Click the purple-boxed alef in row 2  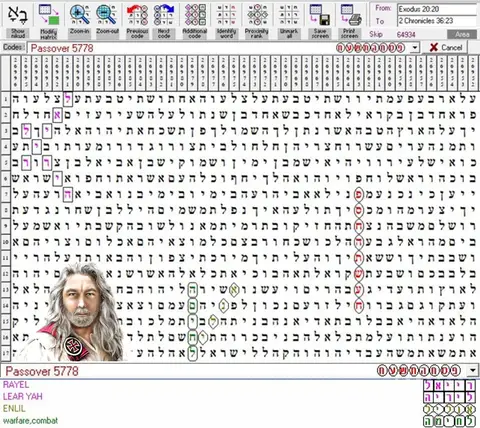tap(57, 115)
